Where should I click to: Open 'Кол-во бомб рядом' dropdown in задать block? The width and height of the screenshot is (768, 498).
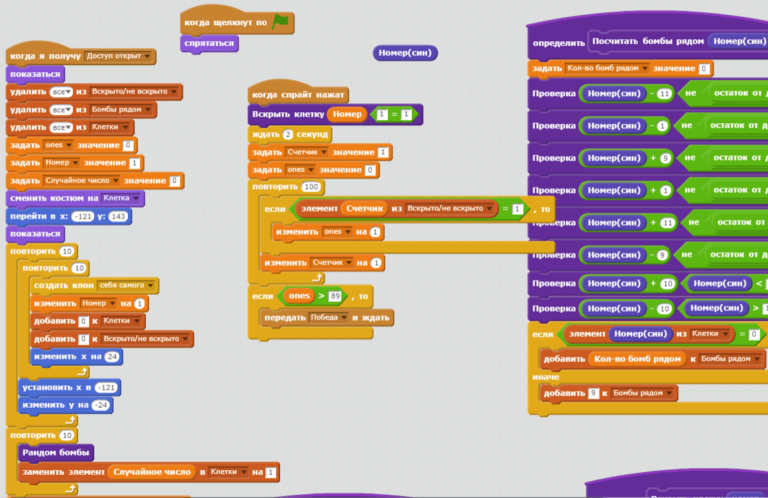pyautogui.click(x=645, y=69)
